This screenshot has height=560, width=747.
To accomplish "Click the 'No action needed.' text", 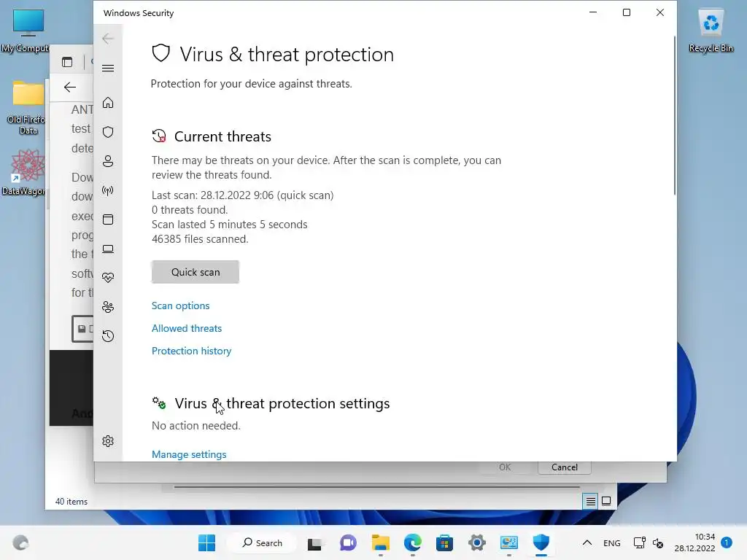I will coord(196,426).
